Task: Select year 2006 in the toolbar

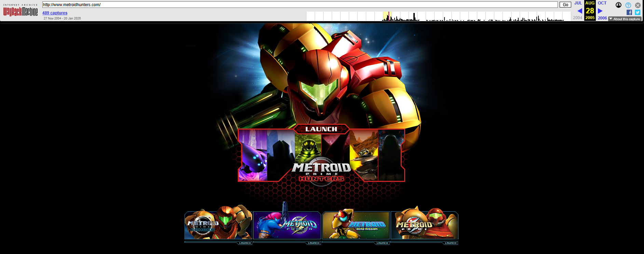Action: pyautogui.click(x=602, y=18)
